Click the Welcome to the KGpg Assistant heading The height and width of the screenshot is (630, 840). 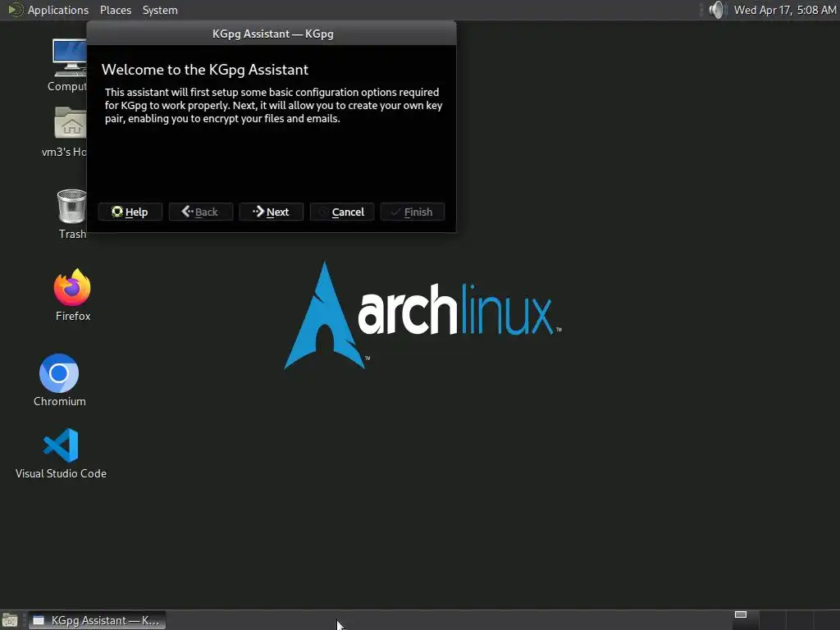coord(204,70)
